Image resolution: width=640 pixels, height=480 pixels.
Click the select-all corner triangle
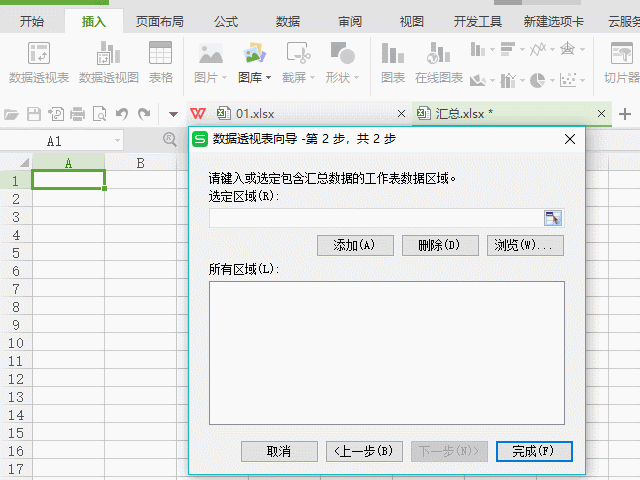tap(24, 163)
